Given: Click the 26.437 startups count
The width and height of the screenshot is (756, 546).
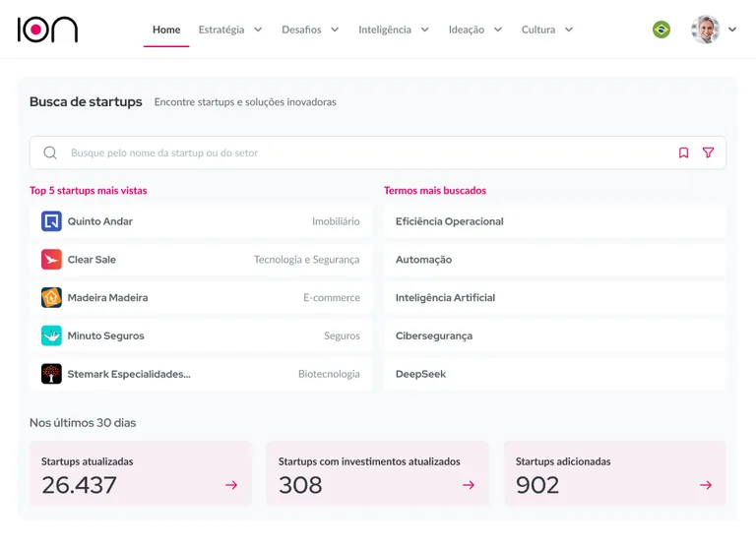Looking at the screenshot, I should pos(79,485).
